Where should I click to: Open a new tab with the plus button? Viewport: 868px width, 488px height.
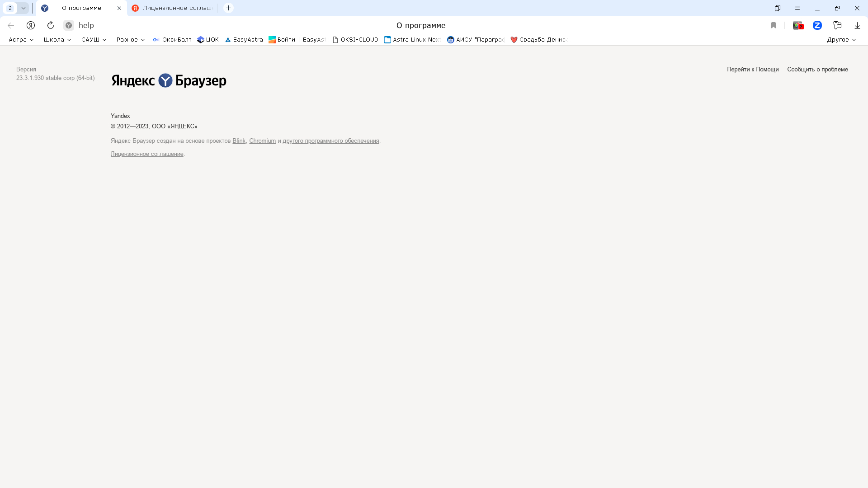(229, 8)
